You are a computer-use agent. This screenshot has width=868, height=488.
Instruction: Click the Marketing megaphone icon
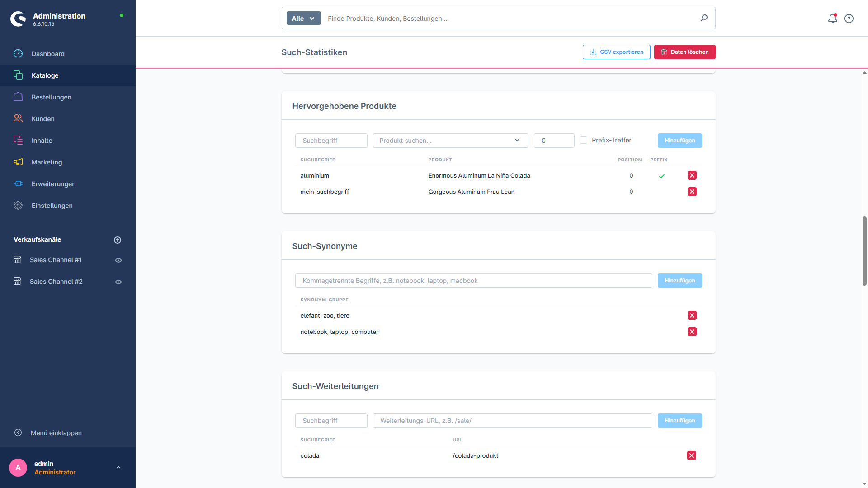[x=18, y=162]
